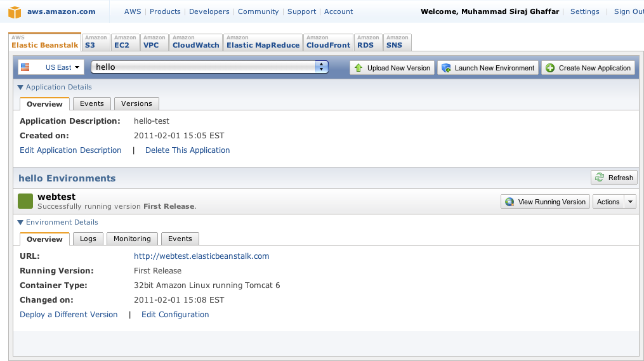Click Edit Configuration link
This screenshot has height=361, width=644.
tap(175, 315)
